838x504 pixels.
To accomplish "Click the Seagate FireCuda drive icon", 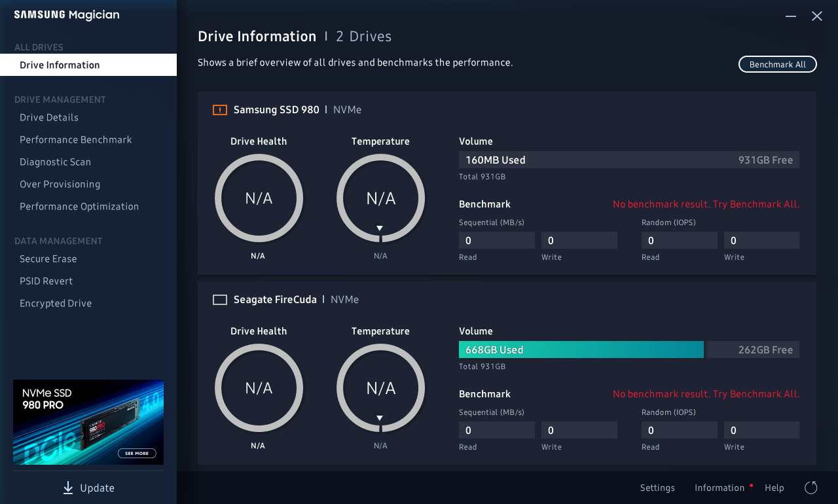I will [x=220, y=300].
